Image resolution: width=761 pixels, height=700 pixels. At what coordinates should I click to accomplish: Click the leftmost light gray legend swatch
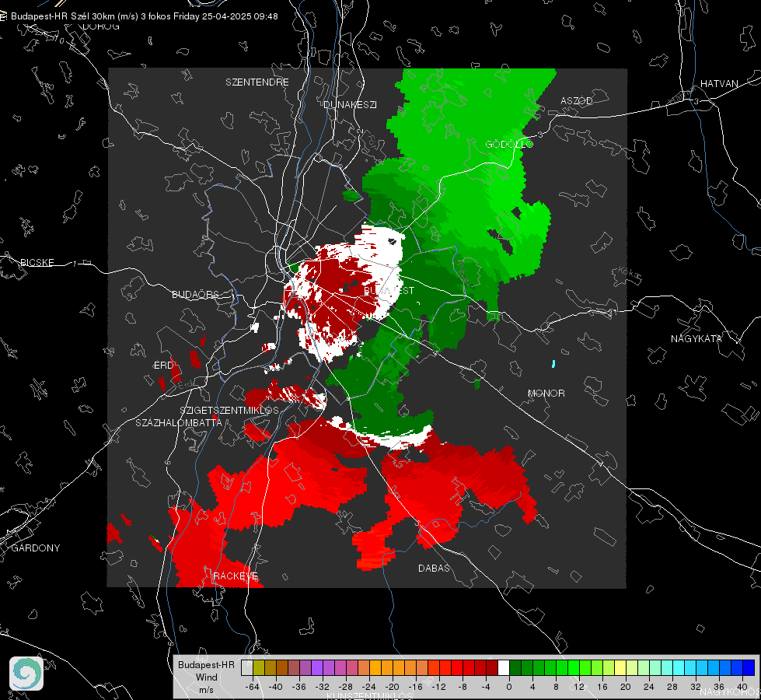tap(247, 667)
